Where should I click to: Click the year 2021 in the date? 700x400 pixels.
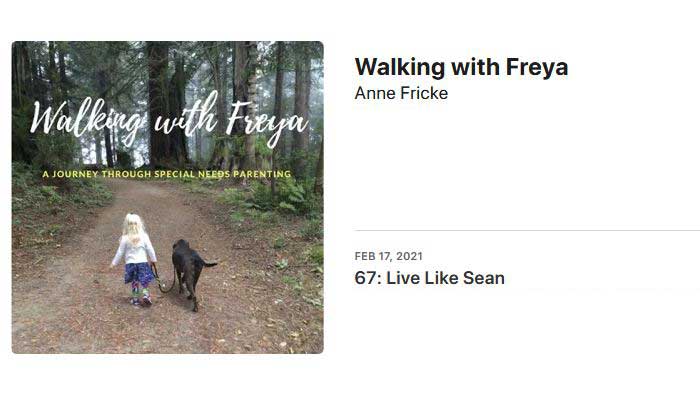[x=409, y=256]
